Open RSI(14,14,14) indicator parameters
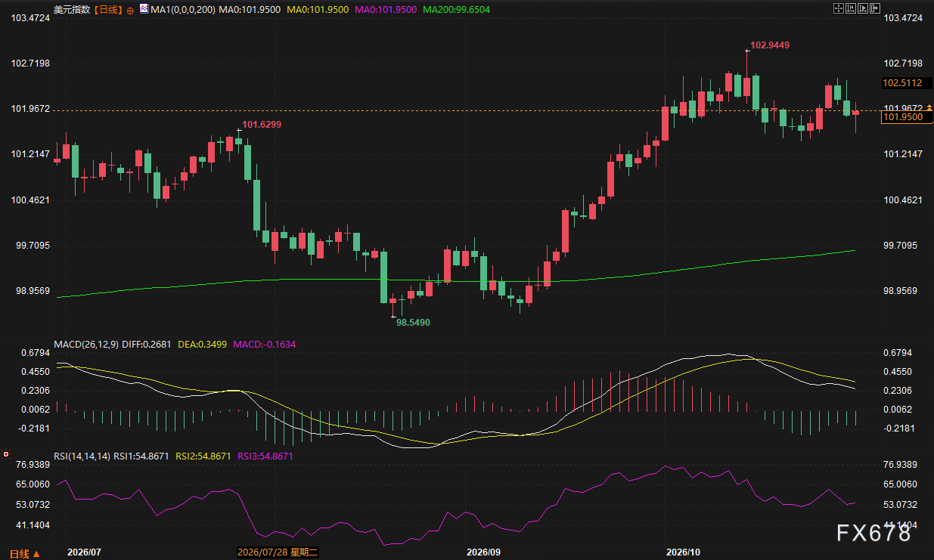 click(x=82, y=456)
